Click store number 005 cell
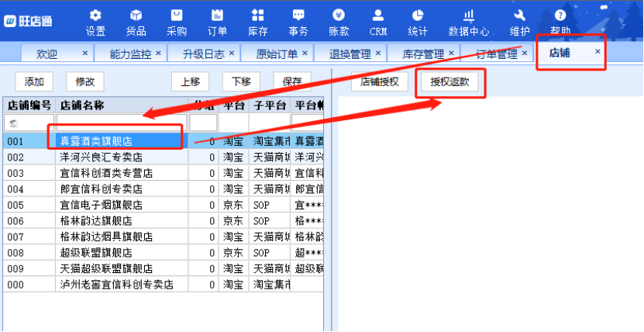This screenshot has height=332, width=644. point(29,205)
